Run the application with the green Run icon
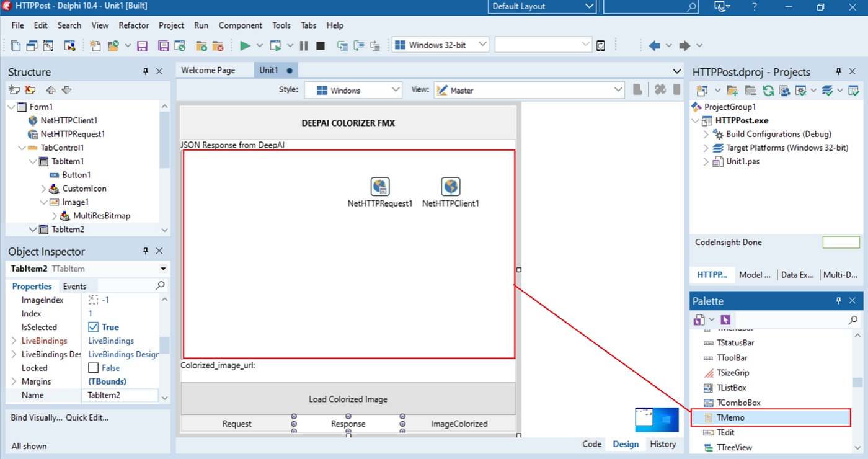Viewport: 868px width, 459px height. pos(244,45)
